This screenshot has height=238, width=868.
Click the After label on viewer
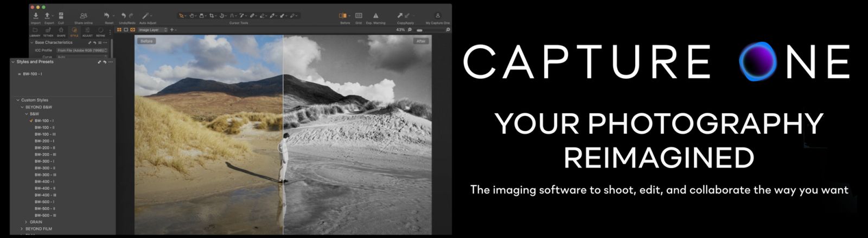click(x=421, y=41)
